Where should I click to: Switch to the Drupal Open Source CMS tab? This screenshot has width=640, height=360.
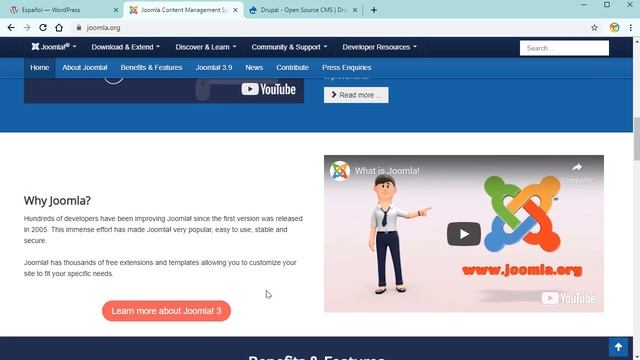302,10
